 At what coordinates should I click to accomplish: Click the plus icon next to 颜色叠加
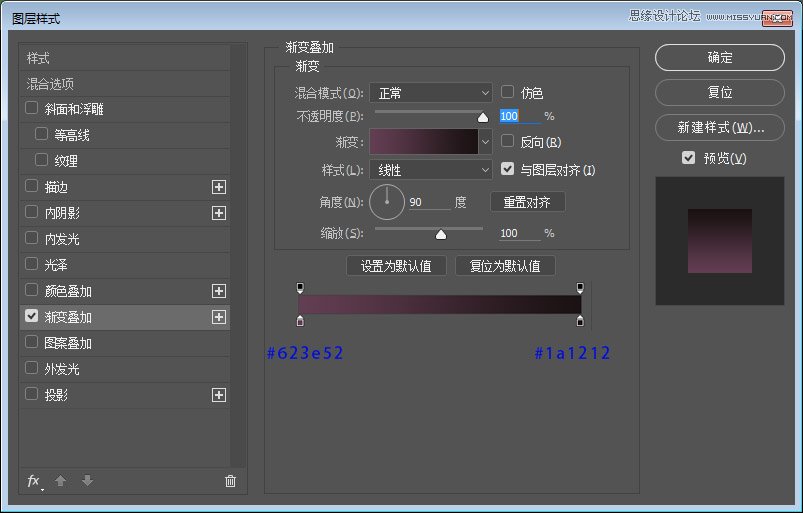pyautogui.click(x=219, y=291)
